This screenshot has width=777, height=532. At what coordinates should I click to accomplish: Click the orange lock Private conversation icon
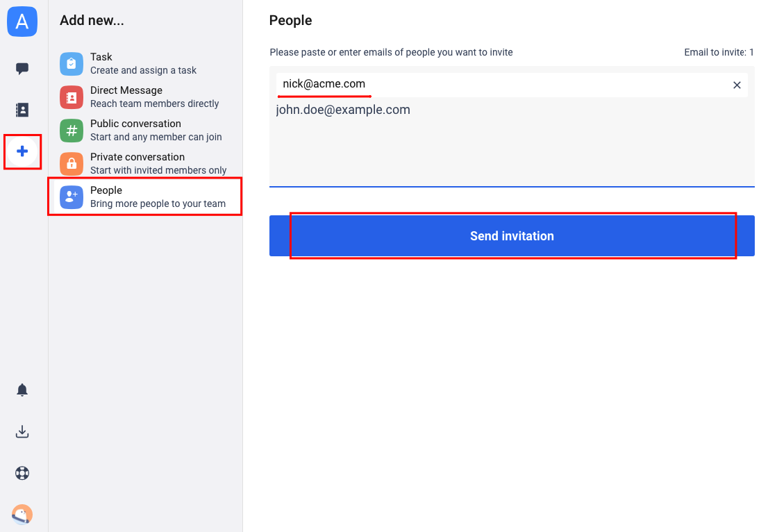[72, 164]
